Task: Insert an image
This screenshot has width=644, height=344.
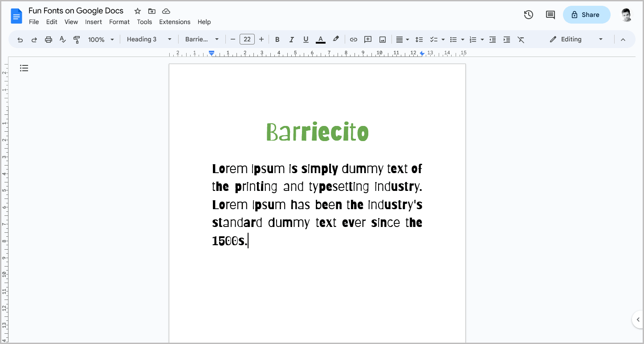Action: click(382, 39)
